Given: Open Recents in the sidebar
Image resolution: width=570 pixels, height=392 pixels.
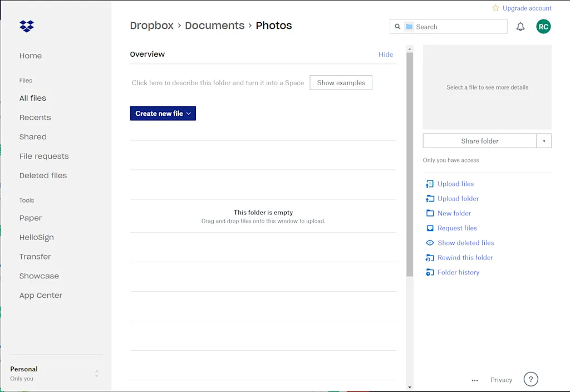Looking at the screenshot, I should pos(35,117).
